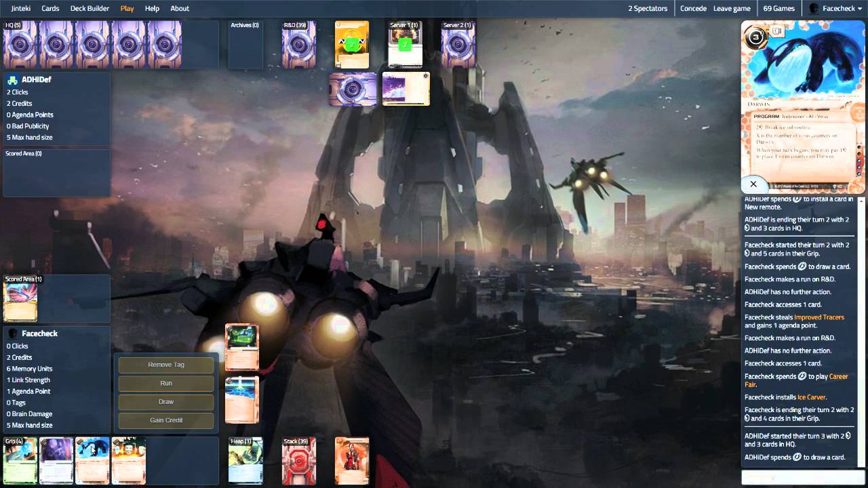The height and width of the screenshot is (488, 868).
Task: Open the Help menu item
Action: (x=152, y=8)
